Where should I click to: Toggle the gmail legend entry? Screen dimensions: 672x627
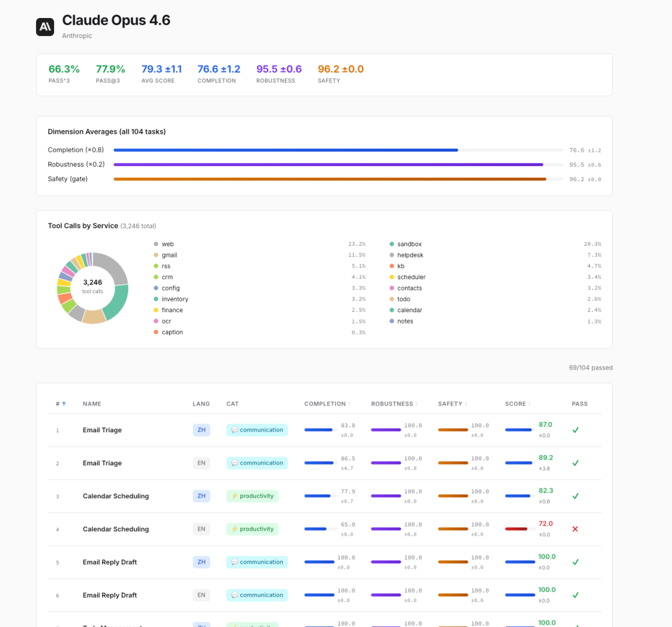click(x=169, y=255)
